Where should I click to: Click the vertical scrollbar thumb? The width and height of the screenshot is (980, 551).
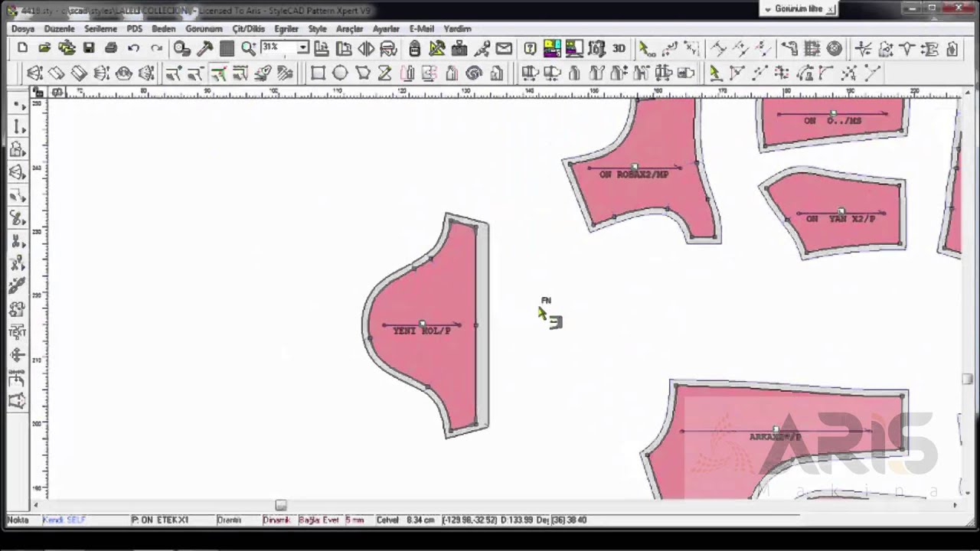tap(968, 378)
